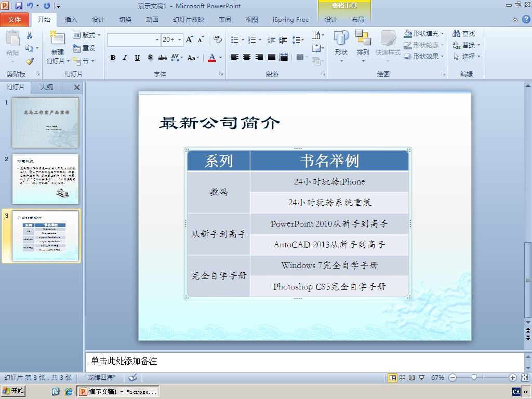Increase font size with the larger A icon
This screenshot has height=399, width=532.
pyautogui.click(x=189, y=39)
